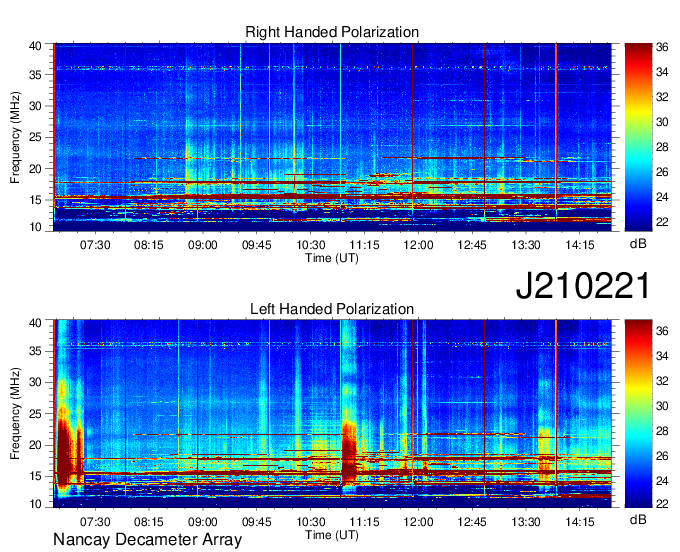
Task: Click the 30 MHz tick on Left Handed plot
Action: [x=35, y=382]
